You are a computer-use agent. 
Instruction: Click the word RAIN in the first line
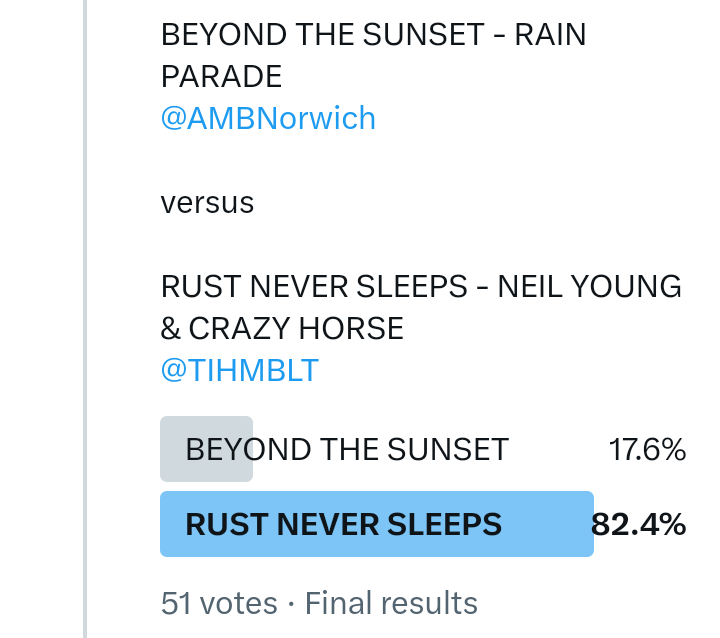pyautogui.click(x=550, y=35)
